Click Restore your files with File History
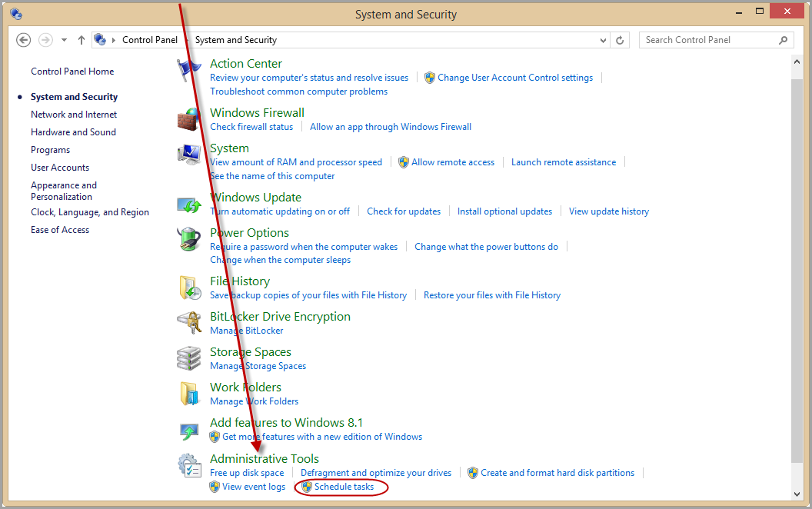This screenshot has height=509, width=812. (492, 295)
